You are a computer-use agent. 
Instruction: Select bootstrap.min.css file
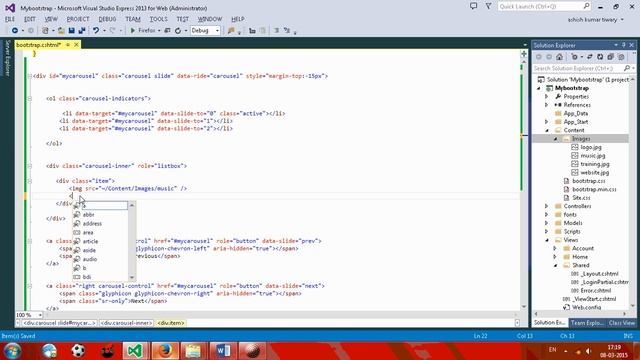click(594, 189)
